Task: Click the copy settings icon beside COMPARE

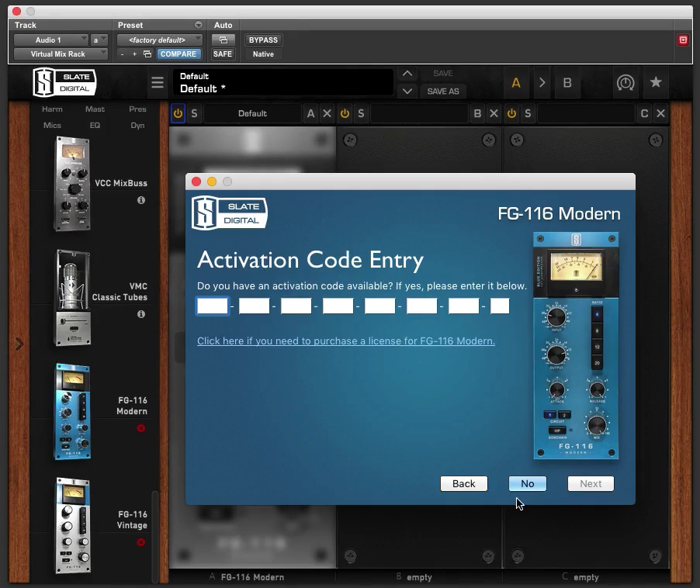Action: pyautogui.click(x=147, y=54)
